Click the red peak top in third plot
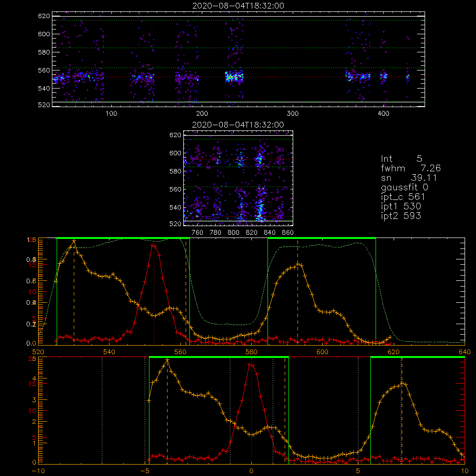The image size is (476, 476). pyautogui.click(x=154, y=245)
